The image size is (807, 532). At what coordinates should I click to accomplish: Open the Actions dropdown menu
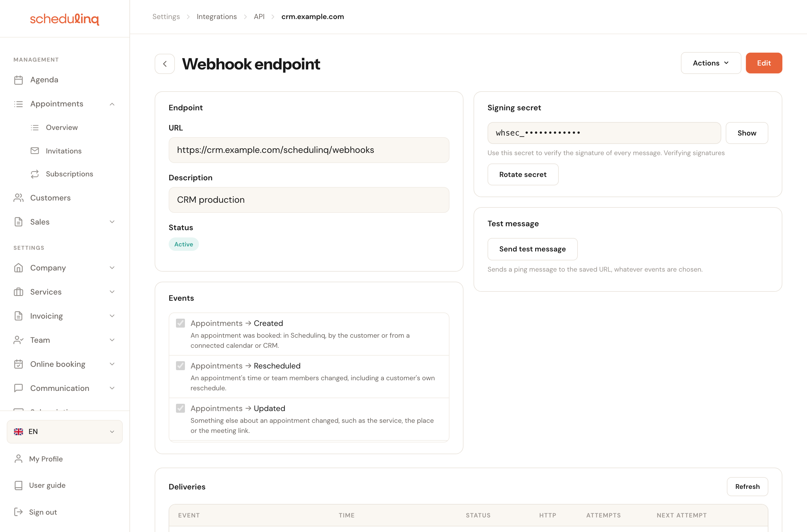(711, 63)
